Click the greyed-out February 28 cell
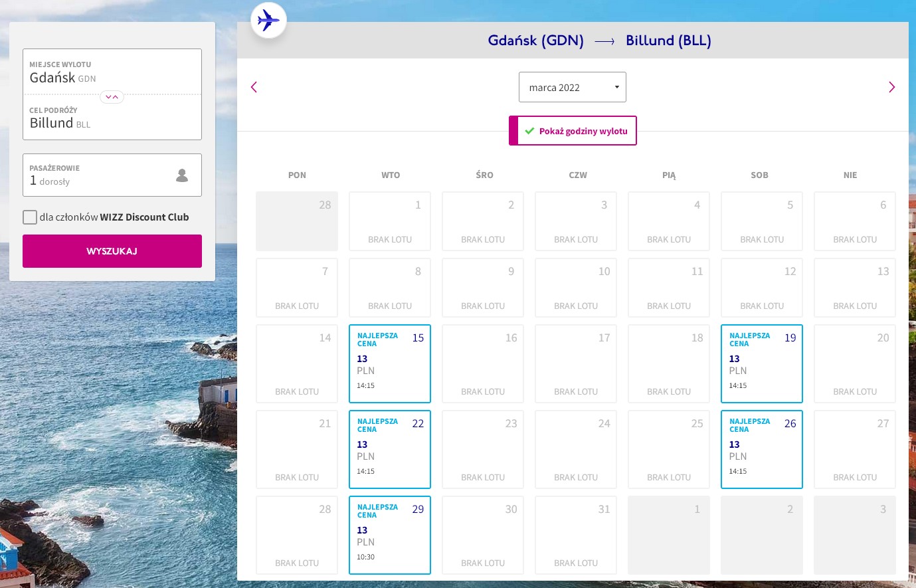 (x=297, y=221)
